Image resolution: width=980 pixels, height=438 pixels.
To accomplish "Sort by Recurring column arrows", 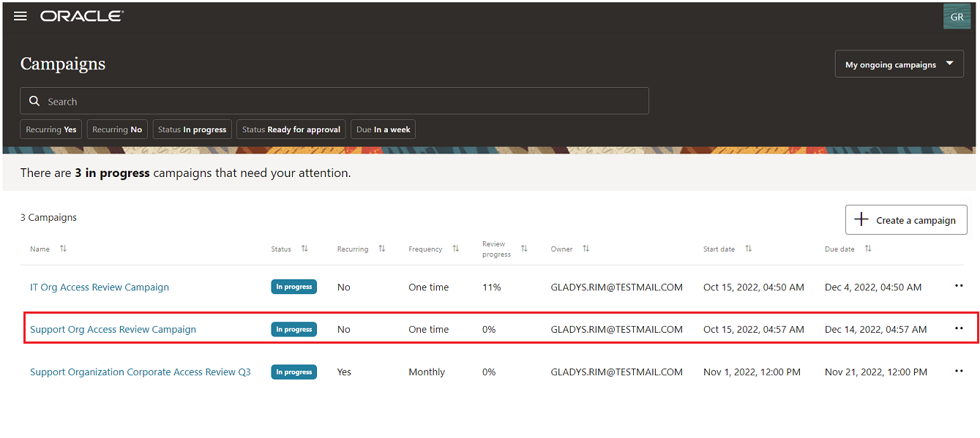I will click(382, 249).
